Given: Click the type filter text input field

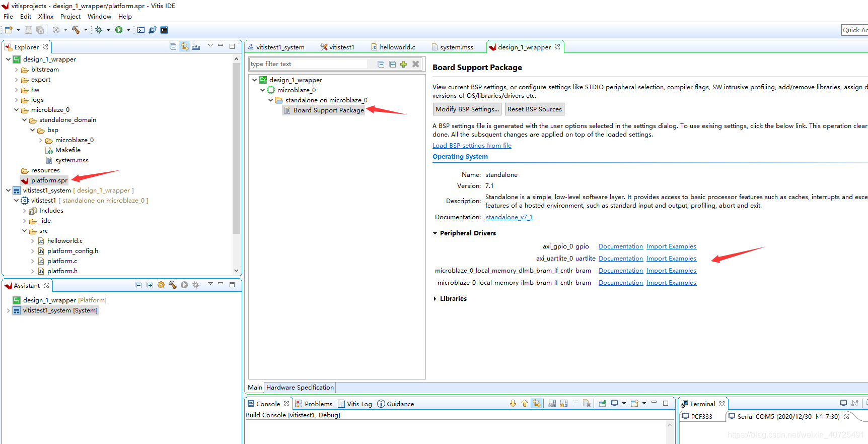Looking at the screenshot, I should [309, 64].
